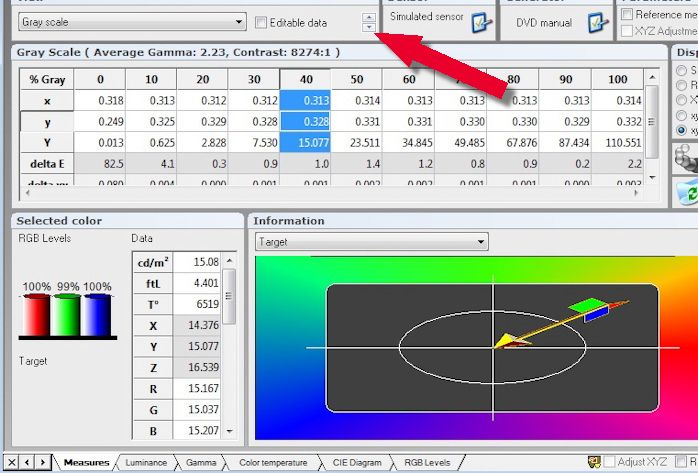The width and height of the screenshot is (698, 473).
Task: Select cell 23.511 in the 50 column
Action: [x=357, y=142]
